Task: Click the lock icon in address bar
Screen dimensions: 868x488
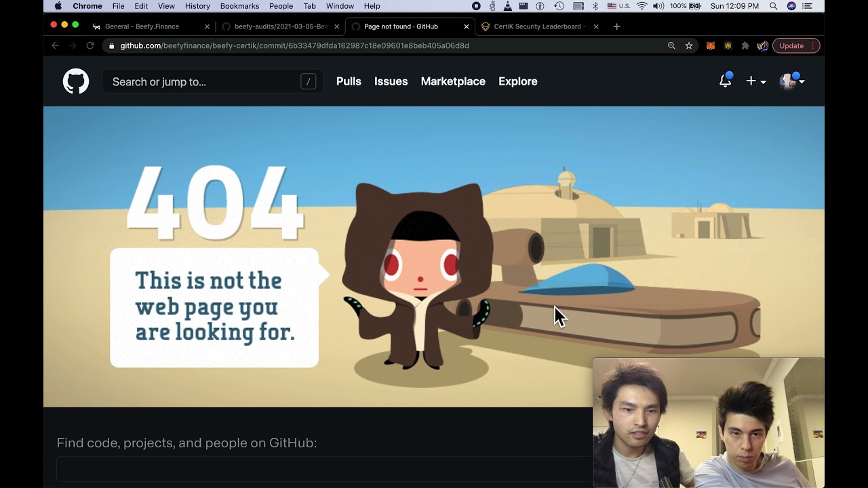Action: 112,45
